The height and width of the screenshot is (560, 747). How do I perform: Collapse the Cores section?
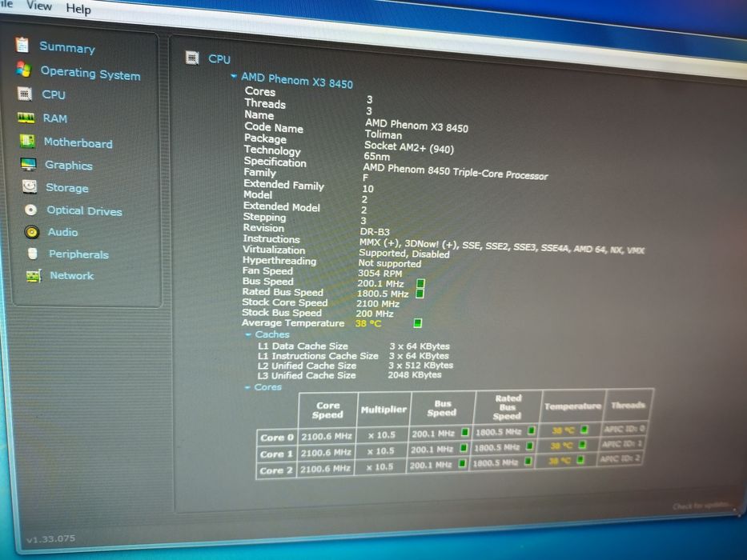(x=247, y=387)
